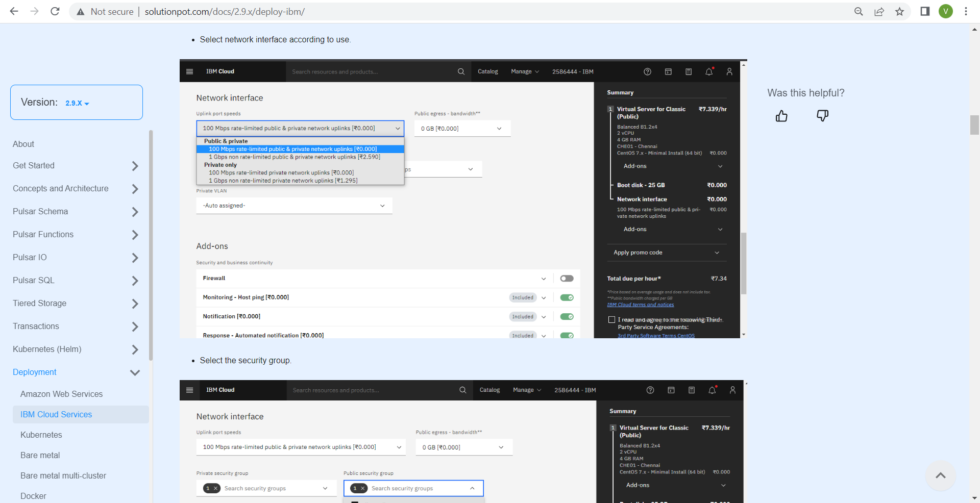Open Bare metal multi-cluster page

pyautogui.click(x=63, y=475)
